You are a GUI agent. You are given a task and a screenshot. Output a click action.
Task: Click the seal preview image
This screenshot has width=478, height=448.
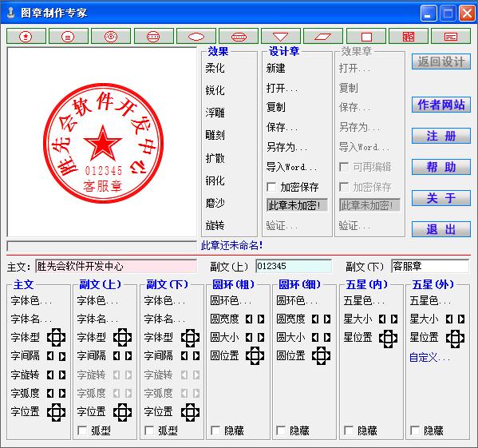tap(104, 143)
